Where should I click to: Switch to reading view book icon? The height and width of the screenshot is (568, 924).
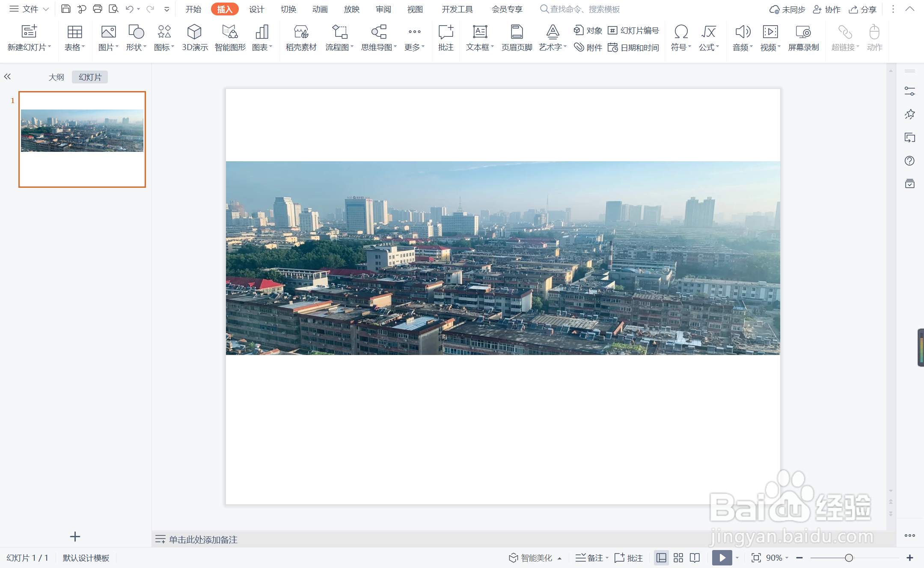point(695,558)
